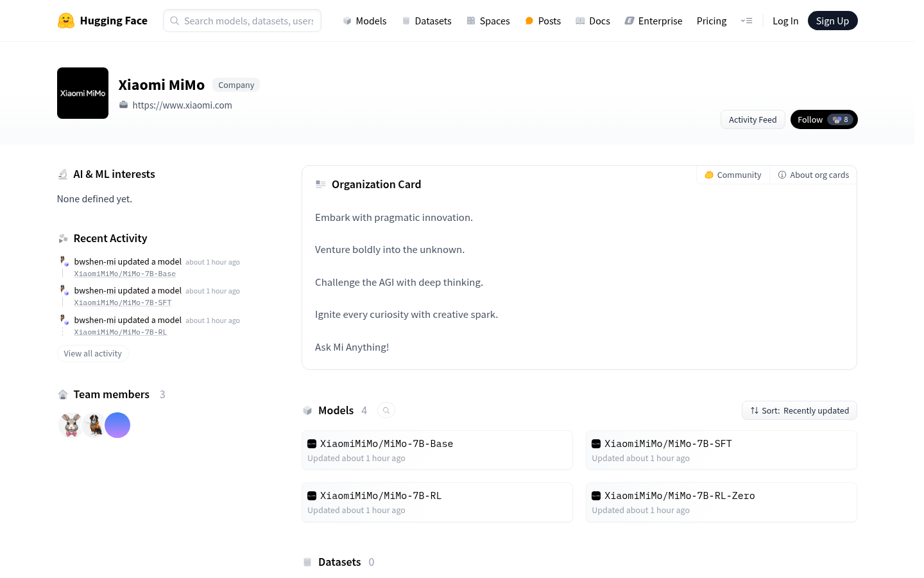Open the rabbit avatar team member
Viewport: 924px width, 578px height.
pos(71,425)
